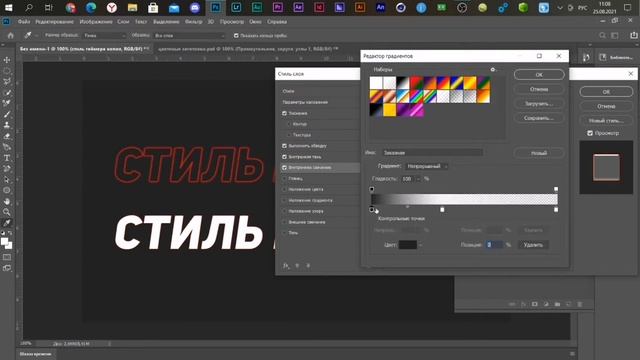The width and height of the screenshot is (640, 360).
Task: Select the Type tool
Action: click(x=7, y=158)
